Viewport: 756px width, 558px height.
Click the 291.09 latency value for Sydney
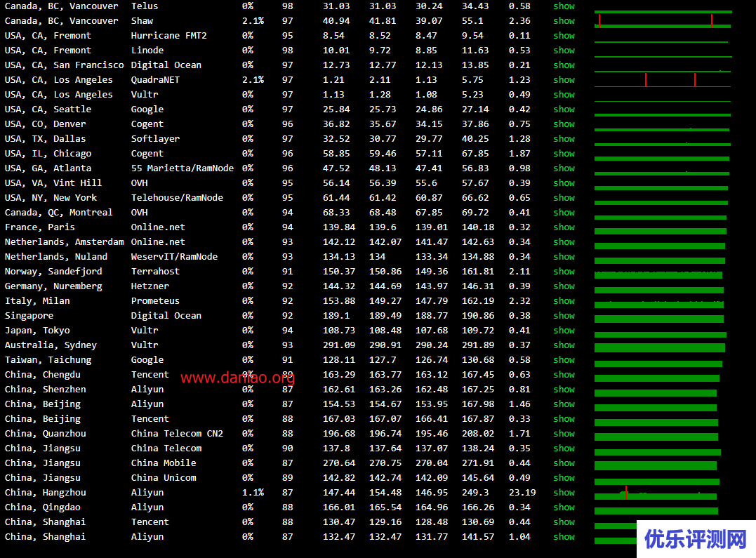tap(339, 345)
